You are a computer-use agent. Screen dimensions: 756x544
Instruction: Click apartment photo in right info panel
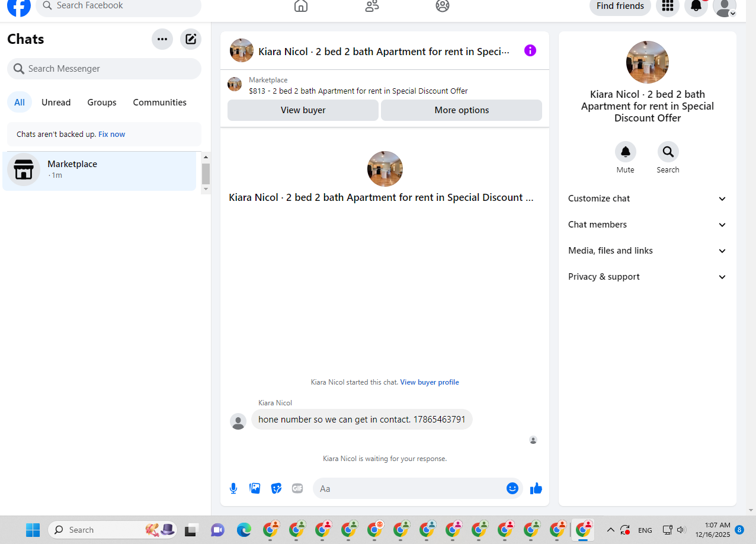point(648,62)
